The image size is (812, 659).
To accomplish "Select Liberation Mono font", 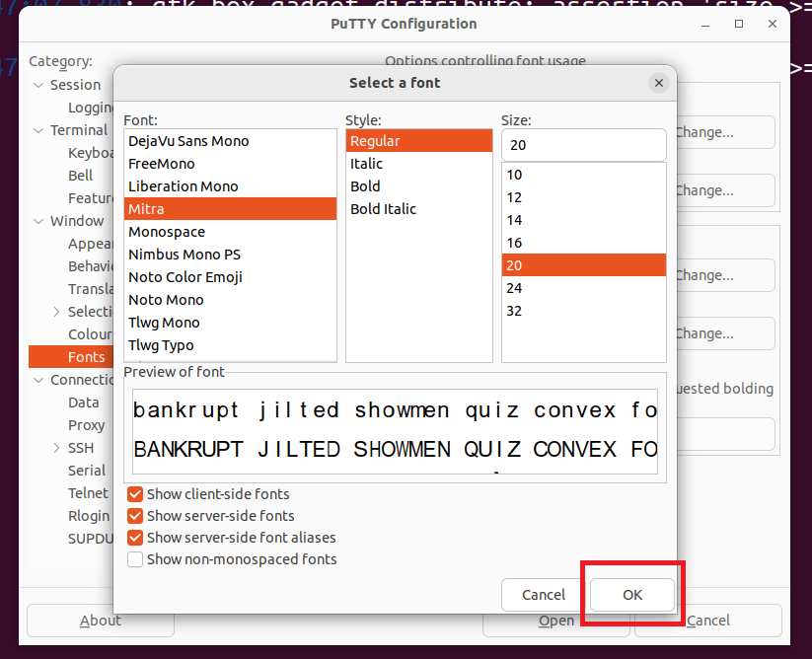I will 231,186.
